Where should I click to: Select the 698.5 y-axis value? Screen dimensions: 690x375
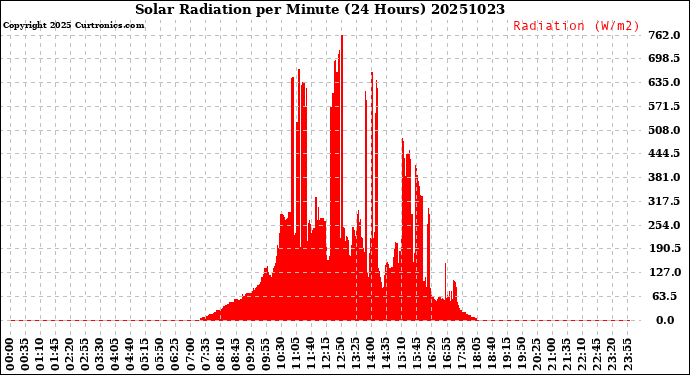(x=664, y=59)
